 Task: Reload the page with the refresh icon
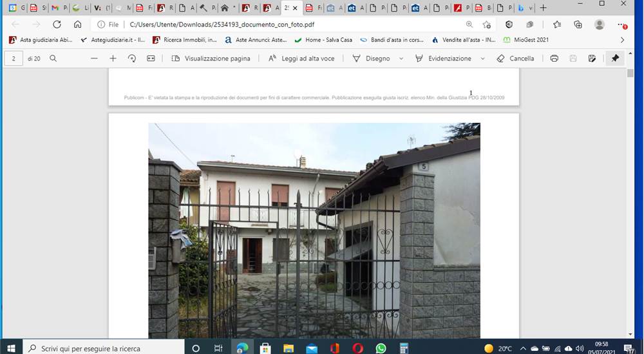[57, 24]
